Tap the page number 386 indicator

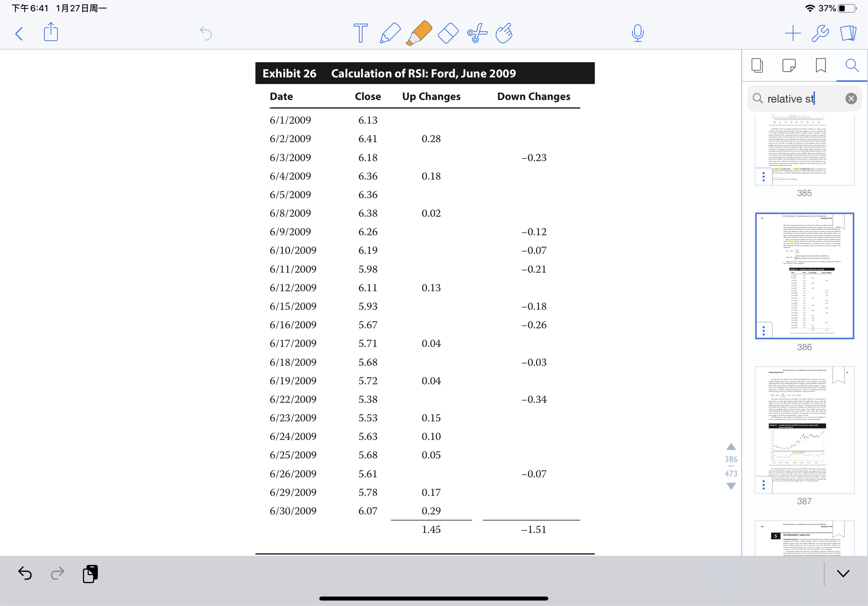click(x=731, y=459)
